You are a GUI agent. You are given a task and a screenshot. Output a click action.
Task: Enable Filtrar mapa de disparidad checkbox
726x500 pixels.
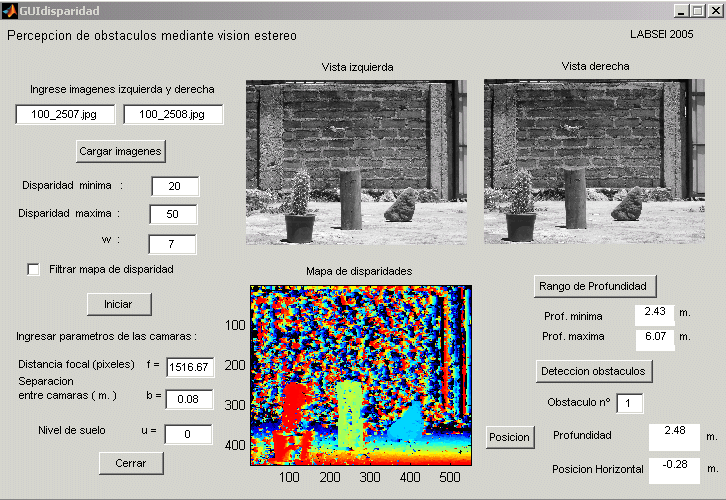pos(34,270)
